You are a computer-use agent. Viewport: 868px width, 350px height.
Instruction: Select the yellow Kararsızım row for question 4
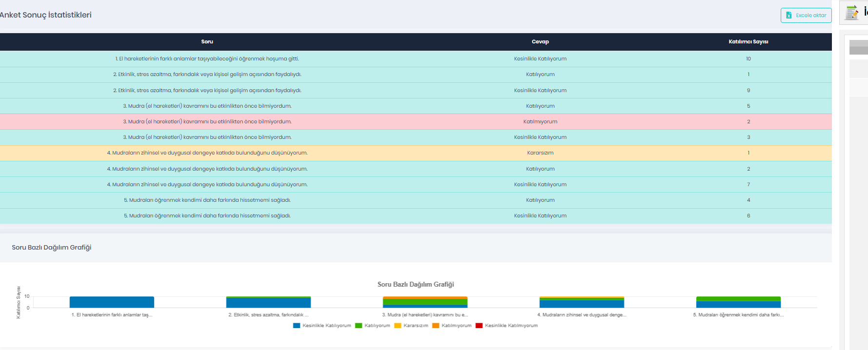(x=415, y=153)
